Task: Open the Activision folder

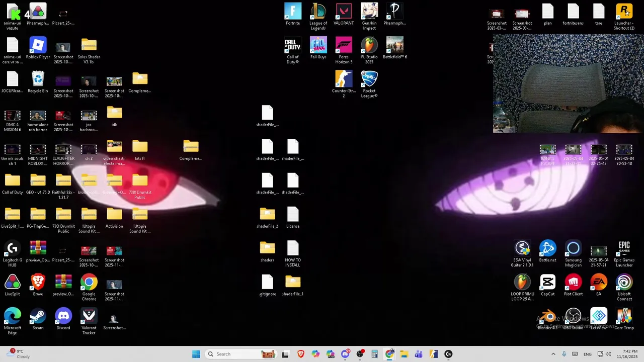Action: [114, 217]
